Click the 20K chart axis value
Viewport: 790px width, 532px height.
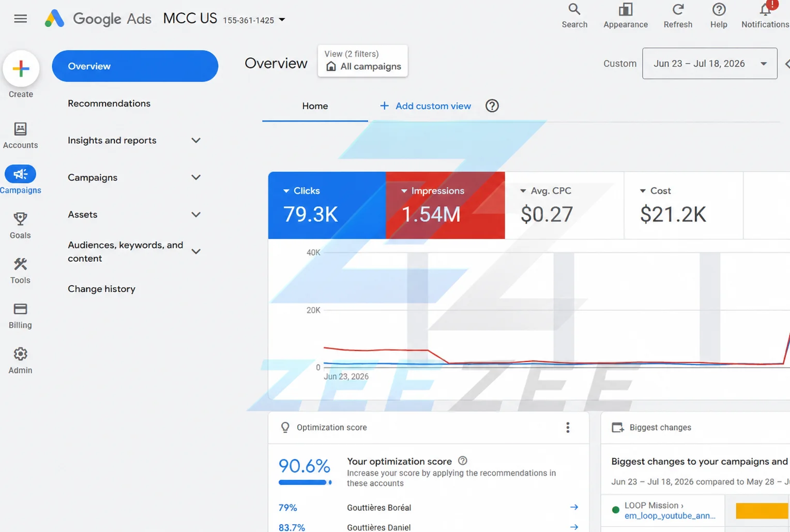pyautogui.click(x=313, y=310)
